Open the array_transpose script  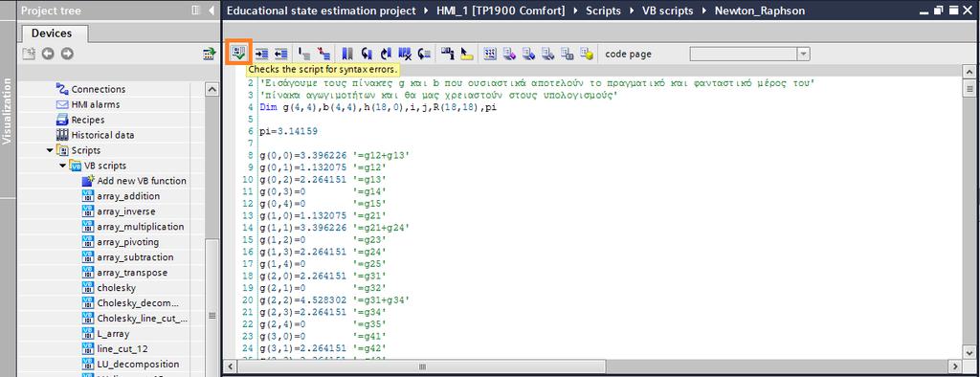(131, 273)
